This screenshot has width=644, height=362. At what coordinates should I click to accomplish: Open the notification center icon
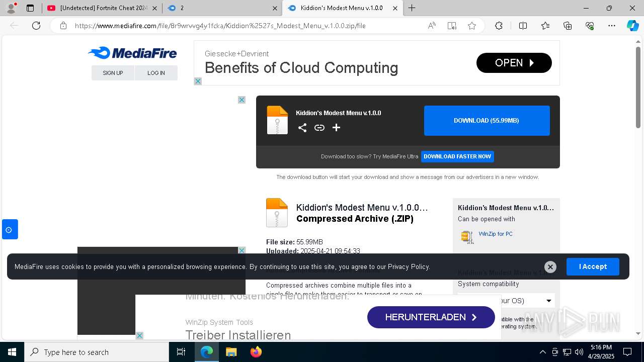[x=627, y=352]
